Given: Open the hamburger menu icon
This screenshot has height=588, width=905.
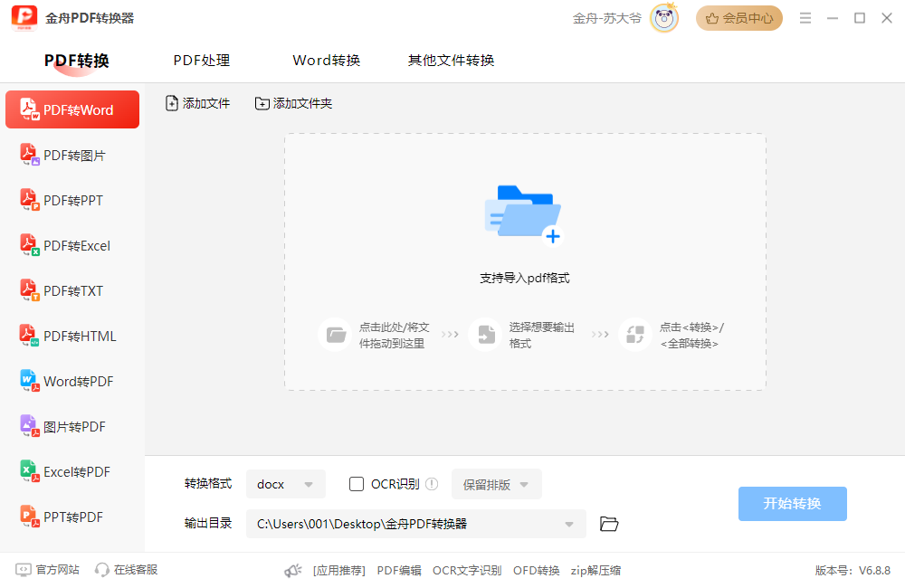Looking at the screenshot, I should 805,18.
